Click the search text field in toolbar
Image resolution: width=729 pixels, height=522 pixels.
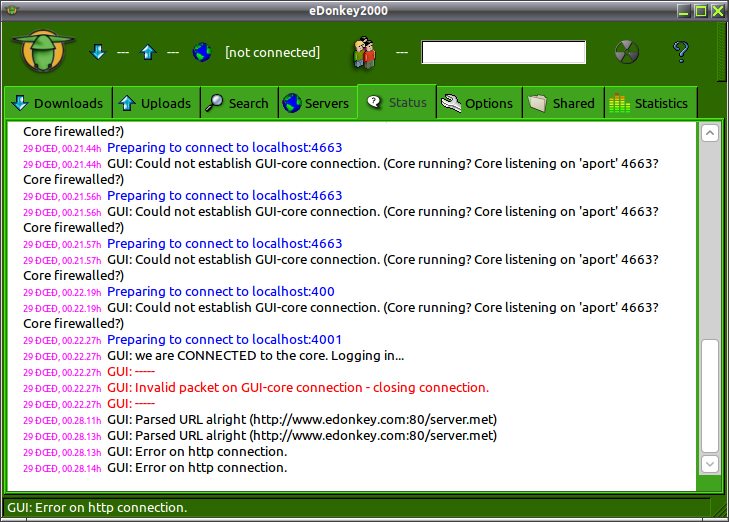click(x=504, y=52)
